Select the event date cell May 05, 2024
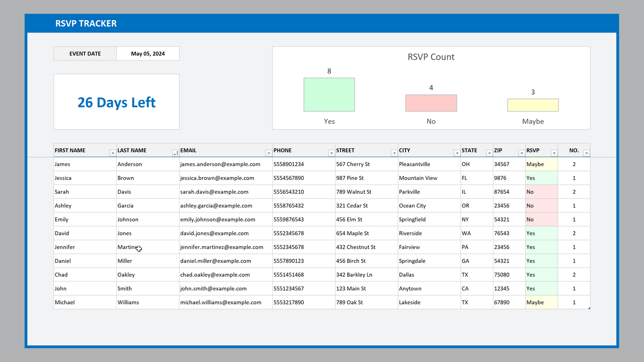Viewport: 644px width, 362px height. coord(148,53)
